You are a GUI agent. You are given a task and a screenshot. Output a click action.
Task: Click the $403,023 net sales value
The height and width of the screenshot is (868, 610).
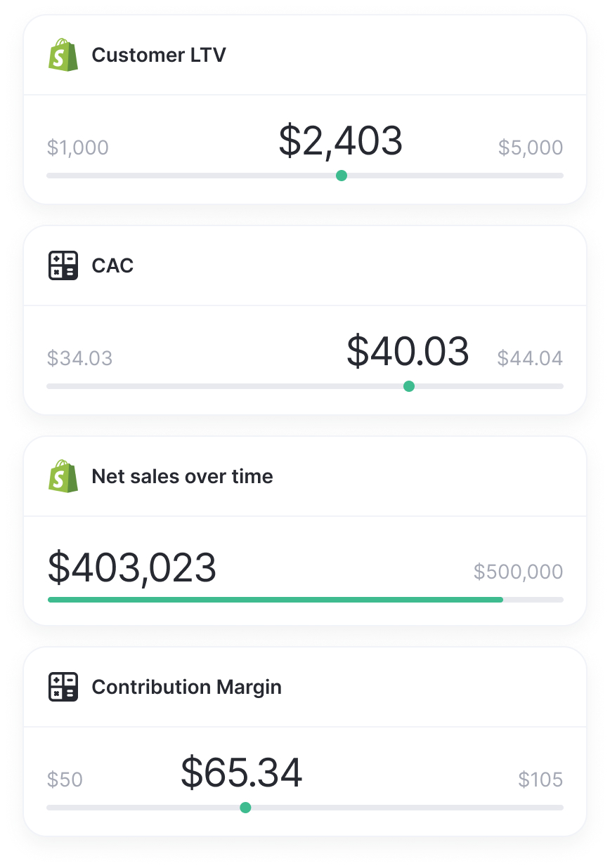(132, 567)
